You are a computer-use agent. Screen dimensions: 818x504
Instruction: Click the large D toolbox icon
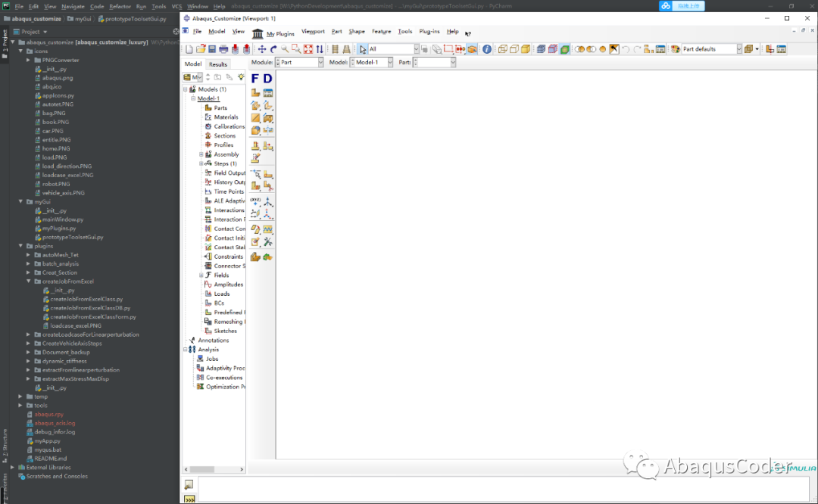[267, 78]
